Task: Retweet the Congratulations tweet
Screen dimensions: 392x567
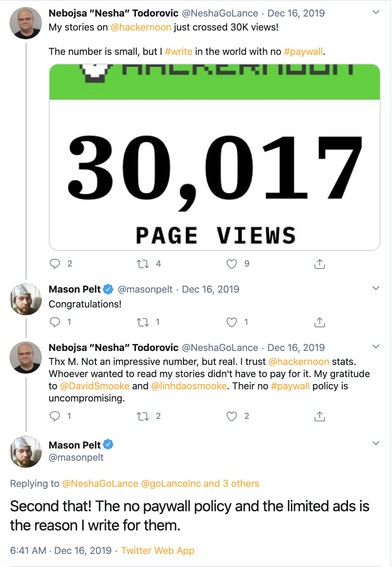Action: 143,322
